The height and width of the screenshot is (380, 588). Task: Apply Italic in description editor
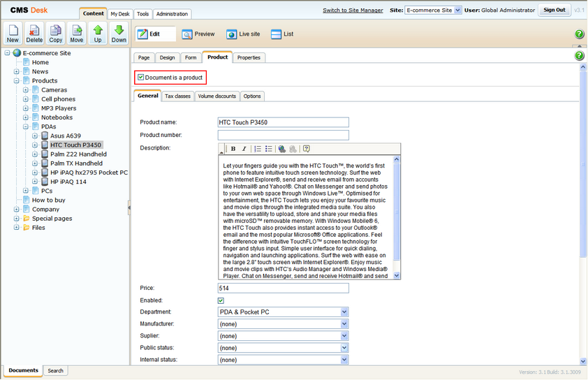click(x=244, y=149)
